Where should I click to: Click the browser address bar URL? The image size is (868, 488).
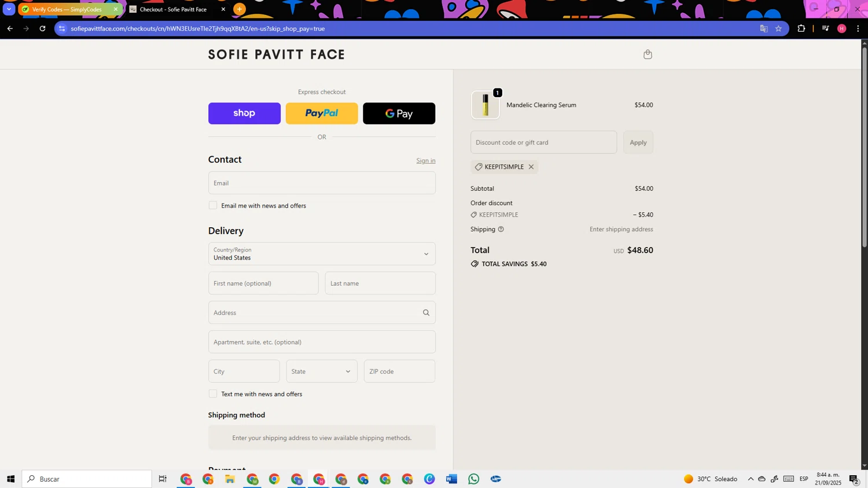pyautogui.click(x=198, y=28)
